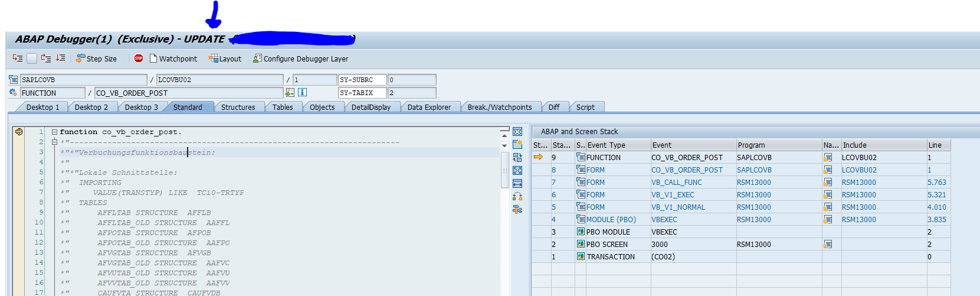This screenshot has height=296, width=980.
Task: Click the source editor scroll-down arrow
Action: [x=504, y=145]
